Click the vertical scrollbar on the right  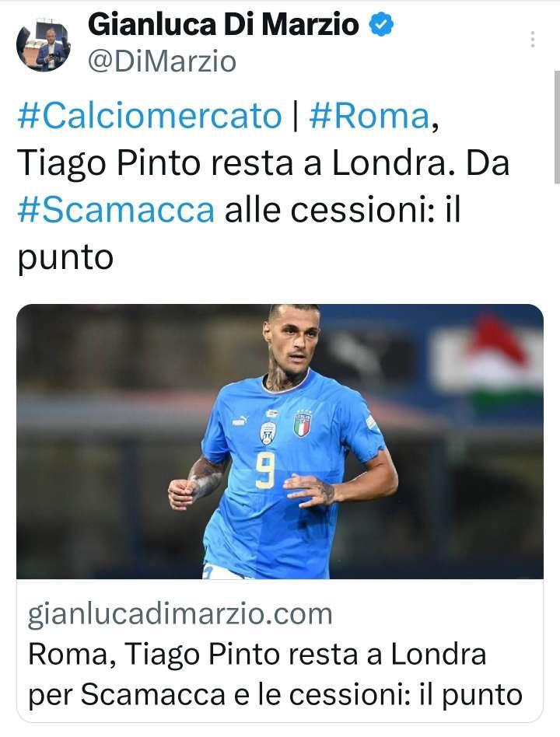tap(557, 127)
